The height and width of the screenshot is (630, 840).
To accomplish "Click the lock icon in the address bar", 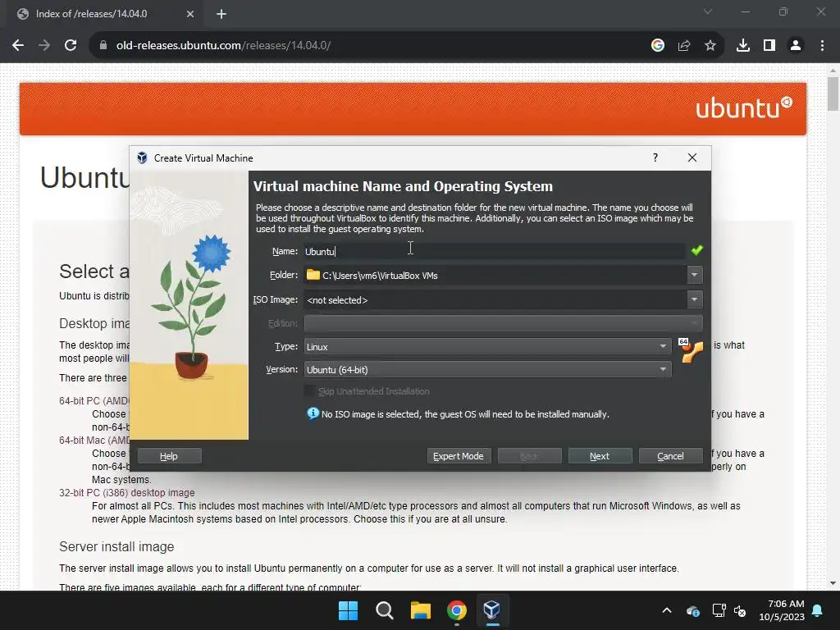I will (x=103, y=46).
